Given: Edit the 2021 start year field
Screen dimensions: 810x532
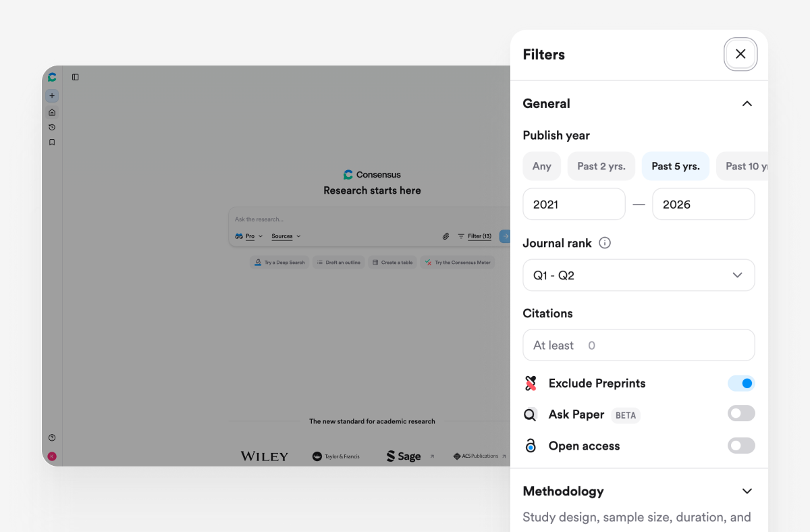Looking at the screenshot, I should pyautogui.click(x=574, y=204).
